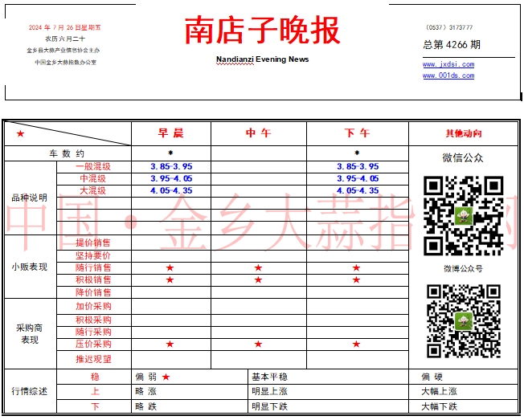Viewport: 524px width, 420px height.
Task: Click the 下午 price 3.85-3.95
Action: 358,166
